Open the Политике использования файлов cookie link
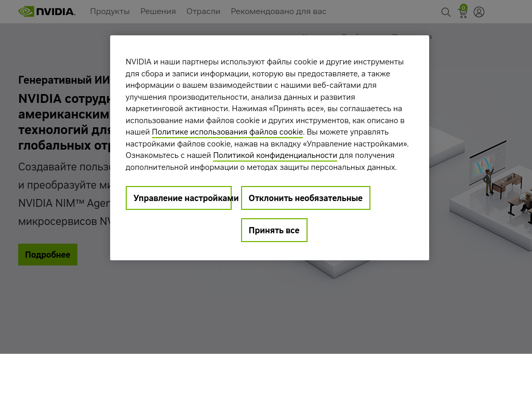The image size is (532, 399). click(x=228, y=132)
